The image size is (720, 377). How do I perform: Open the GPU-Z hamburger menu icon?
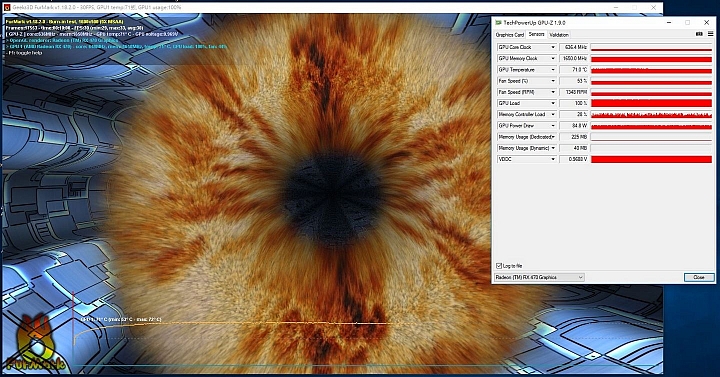pyautogui.click(x=710, y=34)
